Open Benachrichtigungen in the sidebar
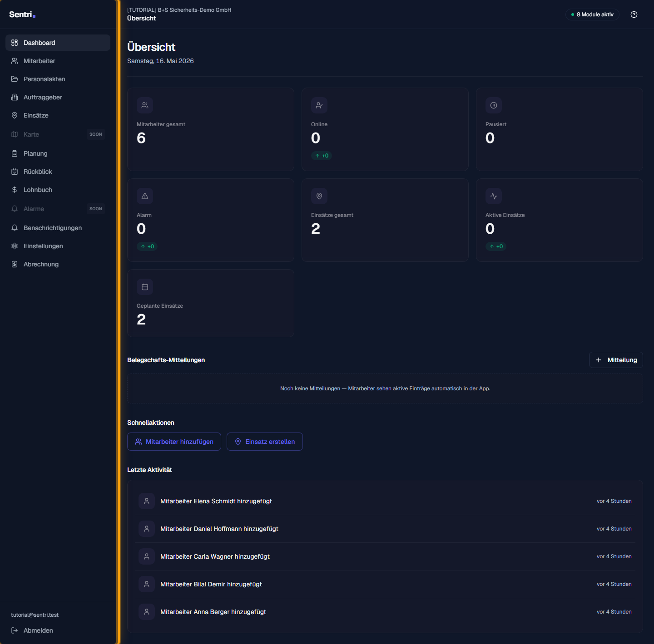 [x=58, y=228]
